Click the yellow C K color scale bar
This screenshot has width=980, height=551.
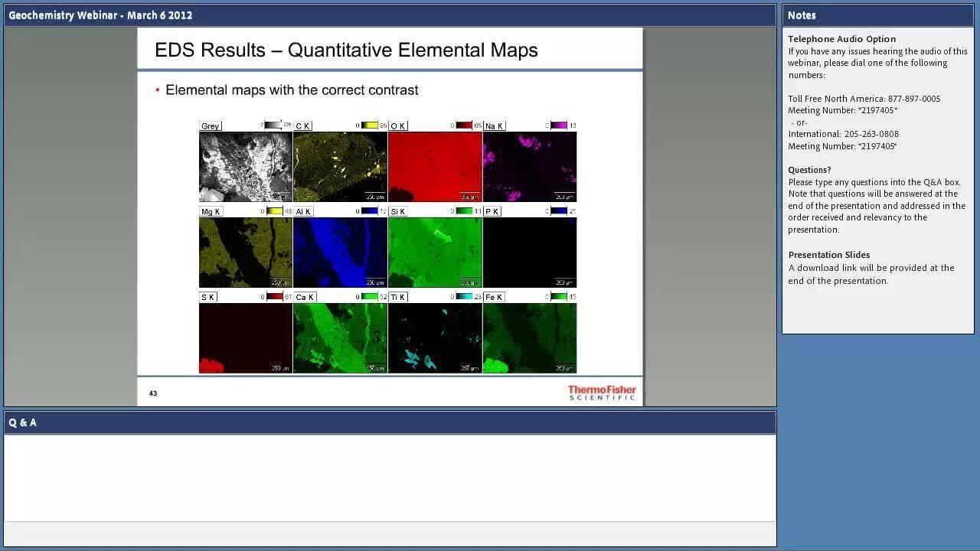(369, 126)
